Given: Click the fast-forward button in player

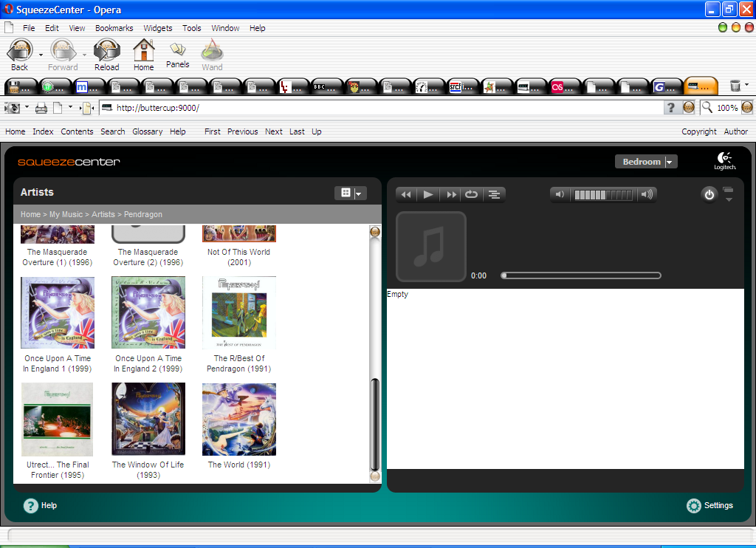Looking at the screenshot, I should click(451, 195).
